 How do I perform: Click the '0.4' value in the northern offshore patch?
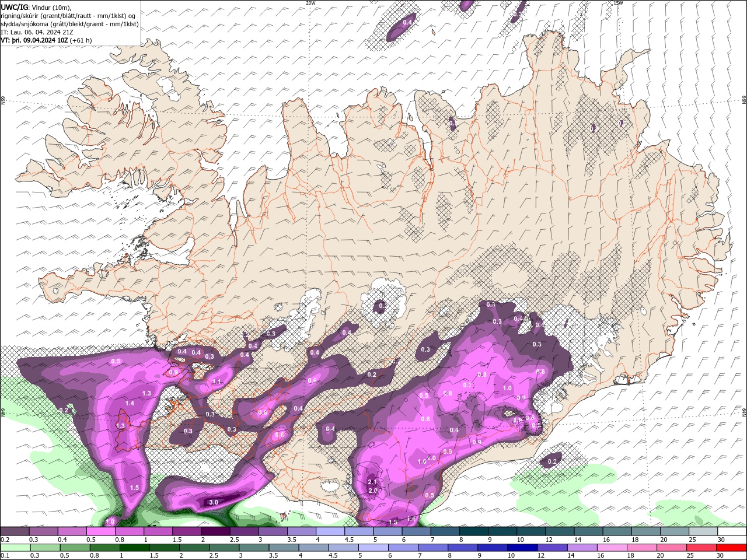408,22
